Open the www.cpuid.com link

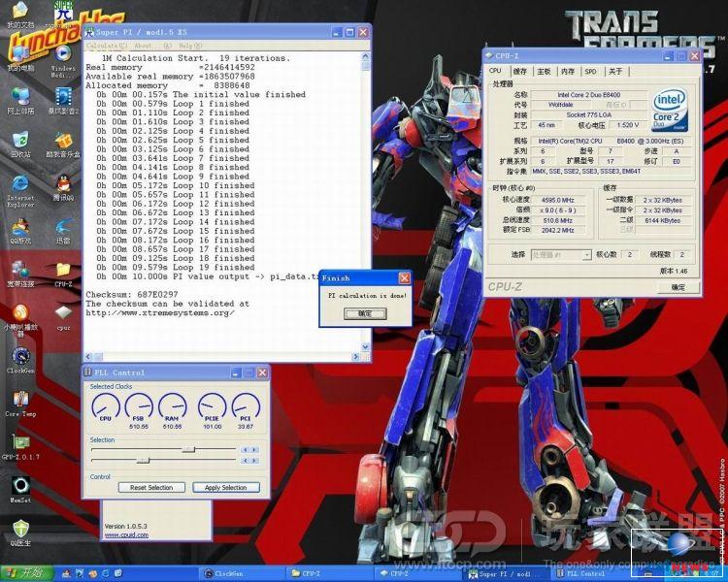(126, 535)
